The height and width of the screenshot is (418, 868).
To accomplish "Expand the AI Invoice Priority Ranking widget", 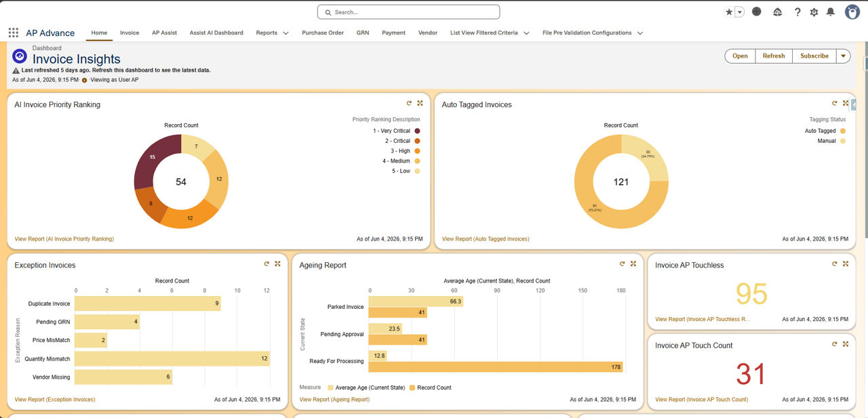I will pyautogui.click(x=420, y=103).
